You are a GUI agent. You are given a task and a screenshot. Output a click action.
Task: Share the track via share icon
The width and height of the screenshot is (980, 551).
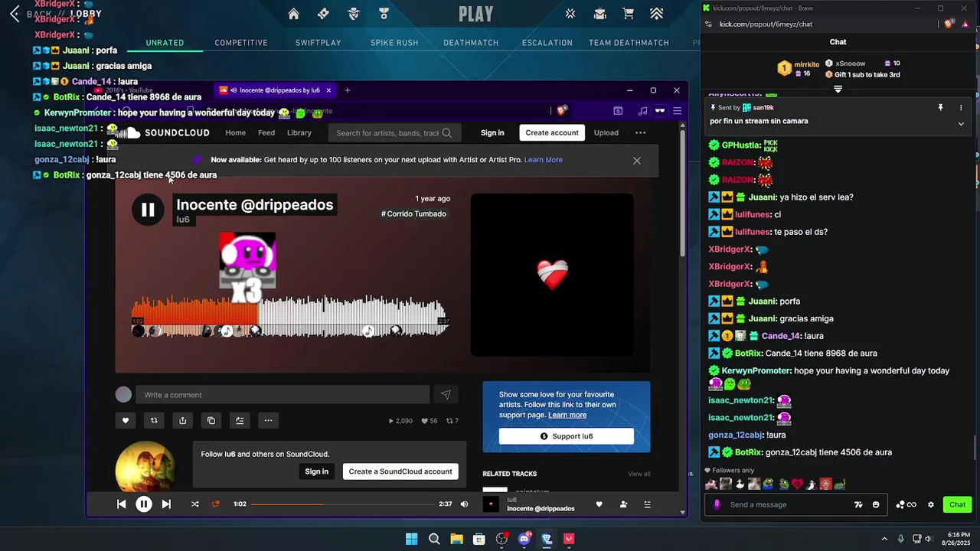[x=182, y=420]
